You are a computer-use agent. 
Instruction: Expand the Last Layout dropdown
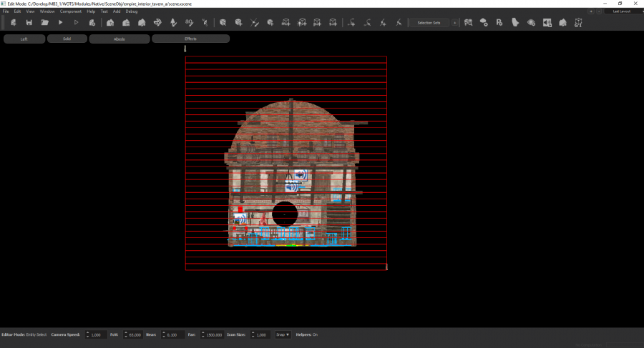pos(621,11)
